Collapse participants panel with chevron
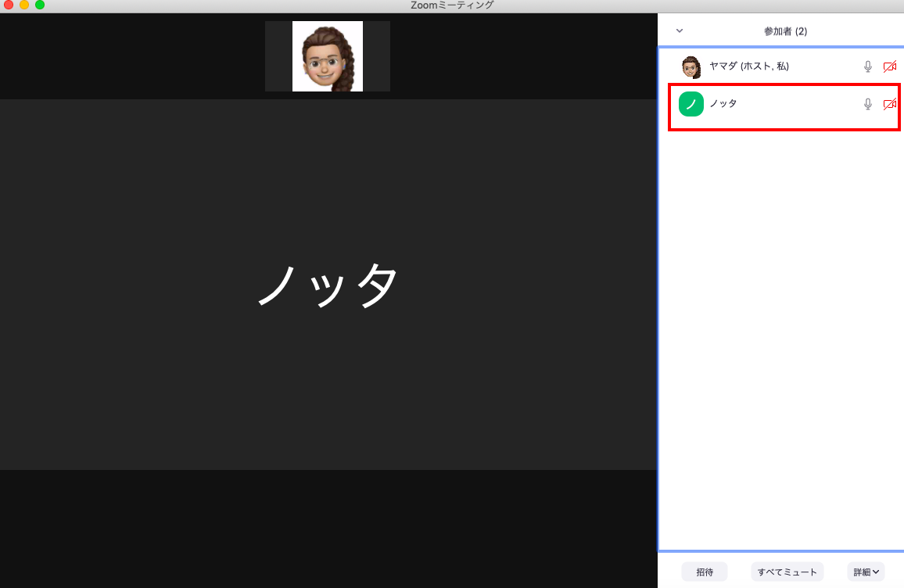904x588 pixels. 679,30
